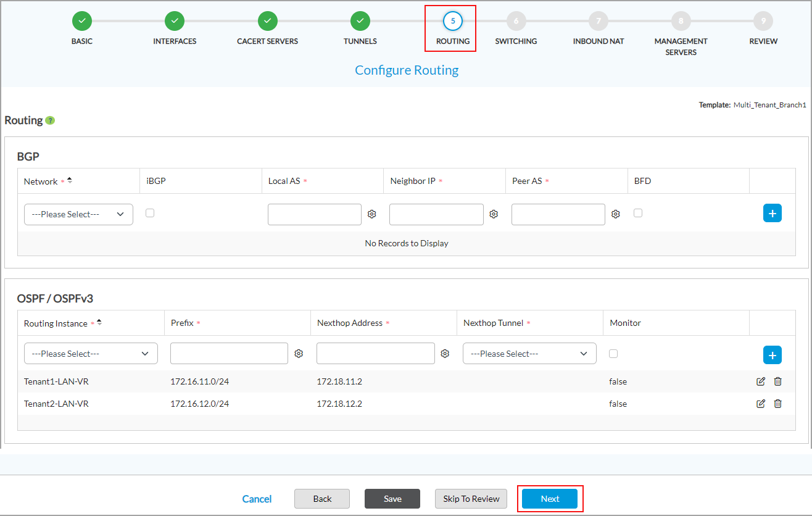Click gear icon next to Prefix field
Viewport: 812px width, 516px height.
tap(299, 354)
